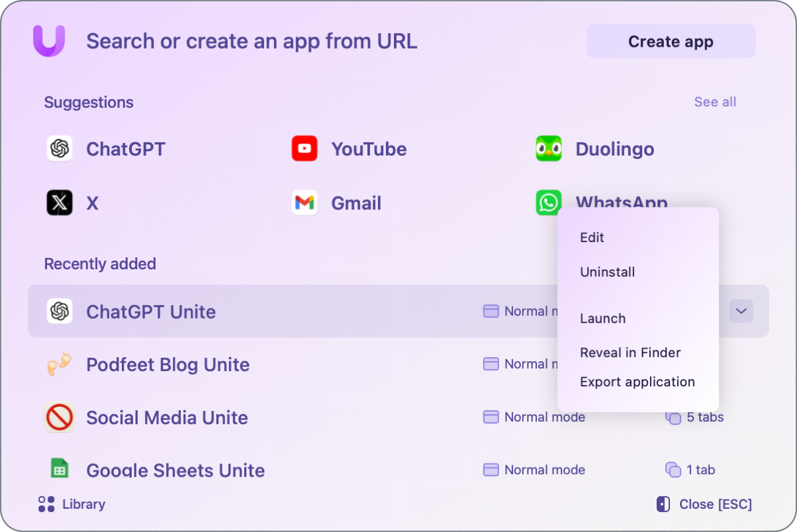Select the Google Sheets Unite icon
The height and width of the screenshot is (532, 797).
[x=59, y=469]
